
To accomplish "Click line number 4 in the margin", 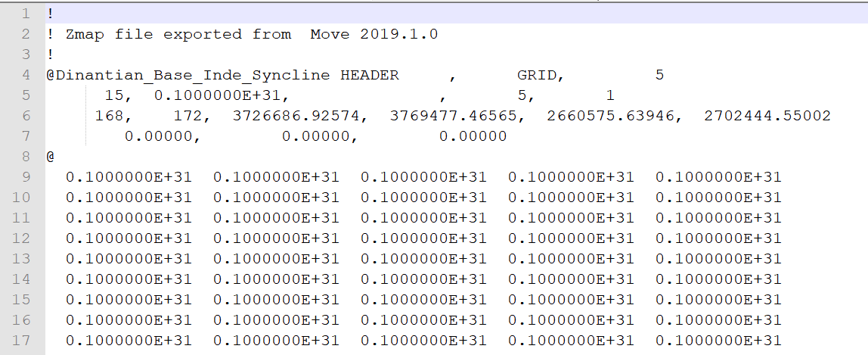I will tap(26, 76).
